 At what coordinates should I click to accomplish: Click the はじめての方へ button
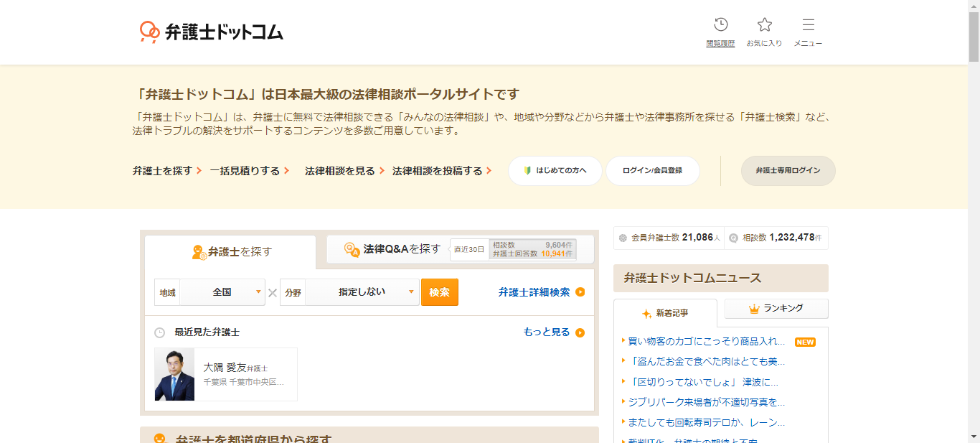555,171
